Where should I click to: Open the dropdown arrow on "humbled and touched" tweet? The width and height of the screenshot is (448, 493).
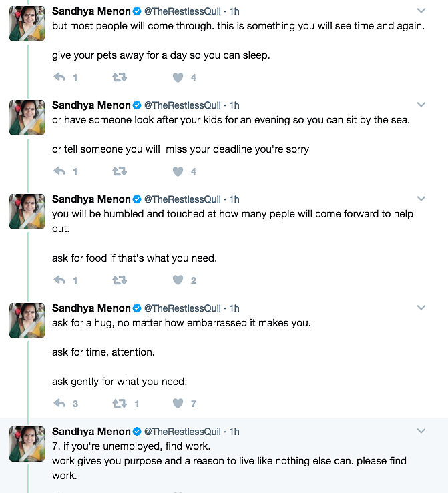coord(421,199)
